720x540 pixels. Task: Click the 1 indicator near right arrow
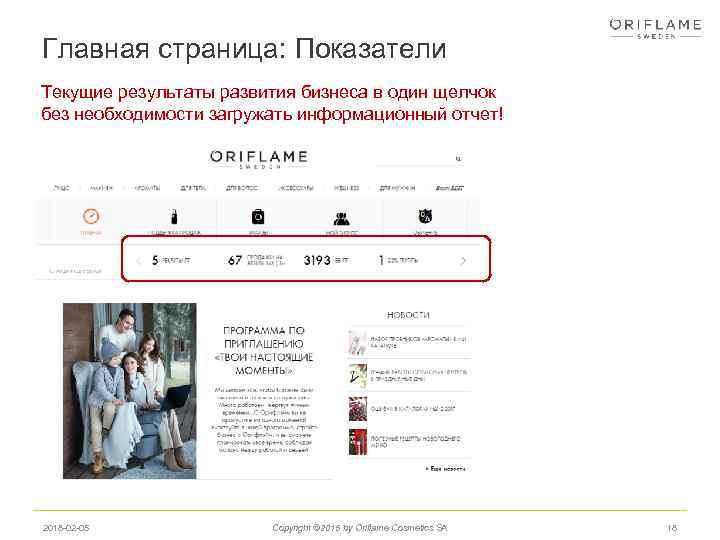click(x=398, y=260)
